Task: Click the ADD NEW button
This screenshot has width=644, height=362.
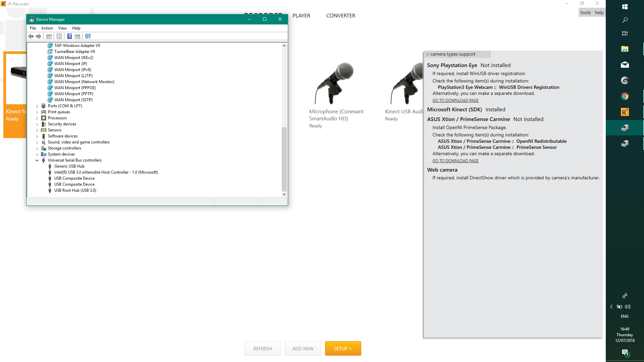Action: tap(303, 349)
